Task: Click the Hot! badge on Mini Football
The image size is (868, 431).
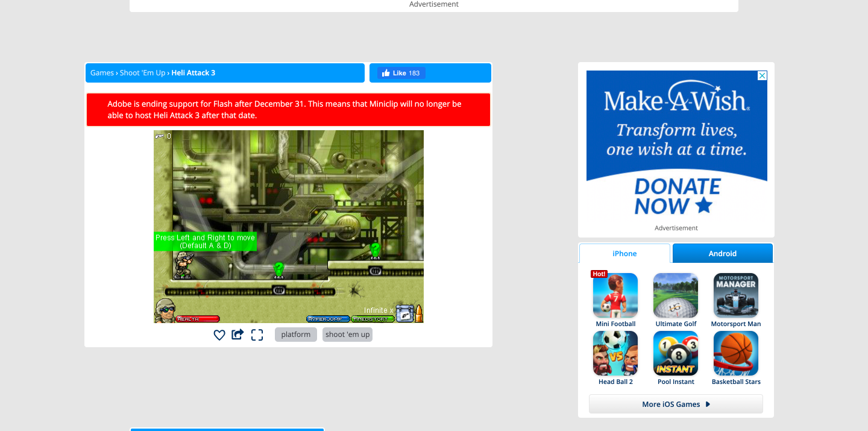Action: click(x=599, y=274)
